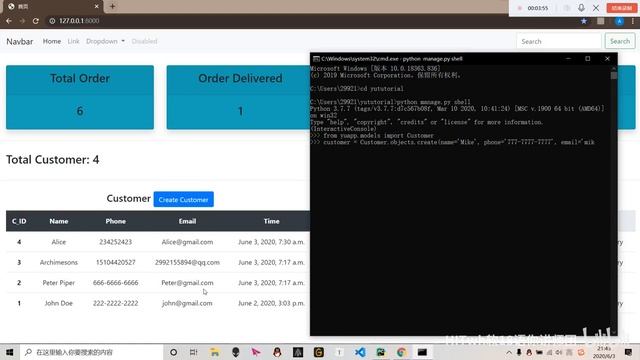The image size is (640, 360).
Task: Toggle the recorder microphone icon
Action: pyautogui.click(x=581, y=8)
